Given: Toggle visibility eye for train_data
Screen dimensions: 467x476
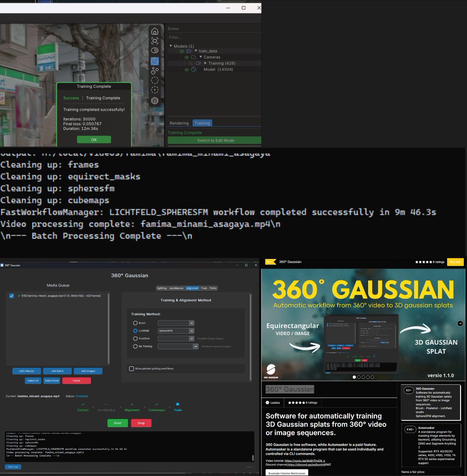Looking at the screenshot, I should coord(182,51).
